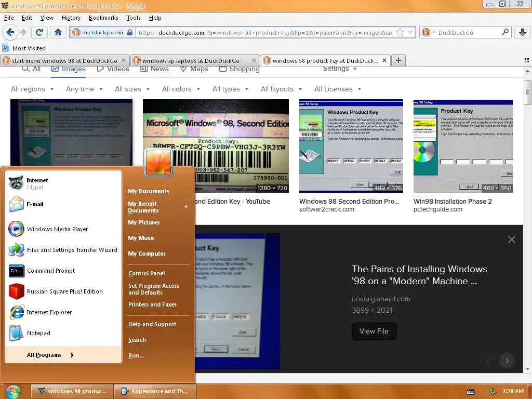Open All types dropdown
Screen dimensions: 532x399
click(x=230, y=89)
